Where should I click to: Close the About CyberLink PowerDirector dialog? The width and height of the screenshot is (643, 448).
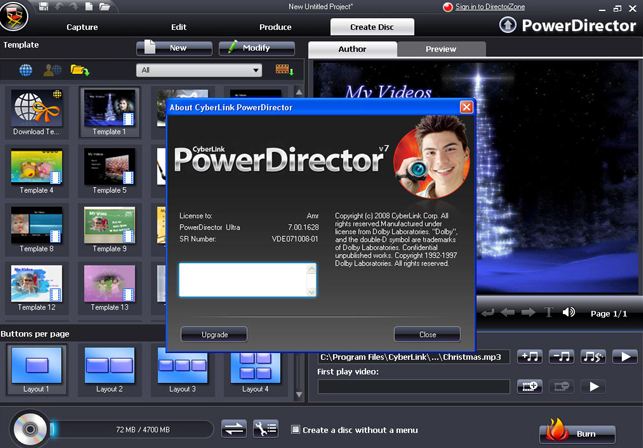(x=466, y=107)
